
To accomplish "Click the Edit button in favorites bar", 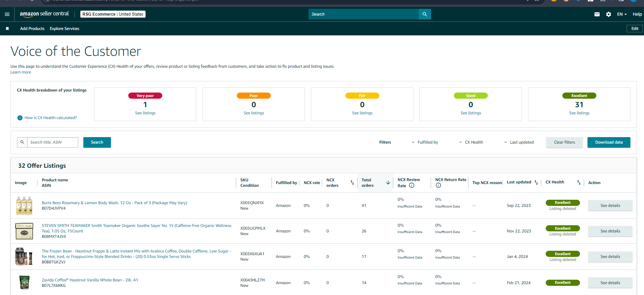I will [635, 29].
